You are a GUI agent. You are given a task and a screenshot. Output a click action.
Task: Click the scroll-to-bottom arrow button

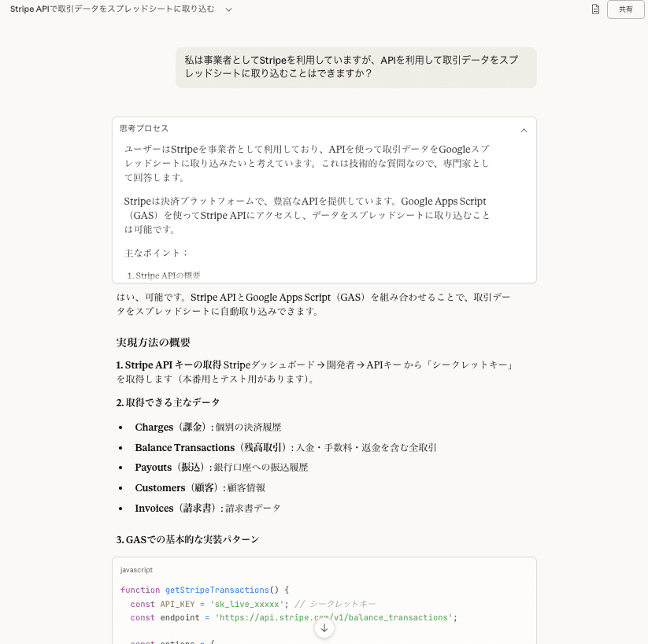point(324,628)
